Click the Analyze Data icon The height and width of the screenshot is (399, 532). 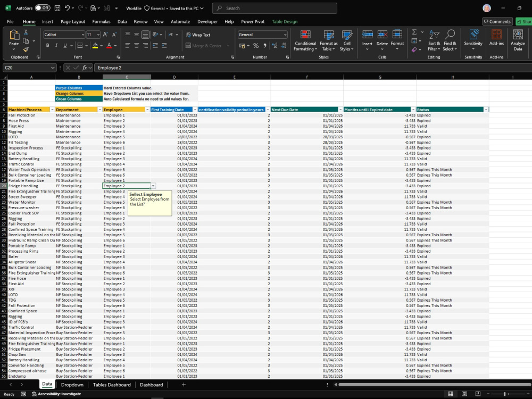[x=518, y=41]
